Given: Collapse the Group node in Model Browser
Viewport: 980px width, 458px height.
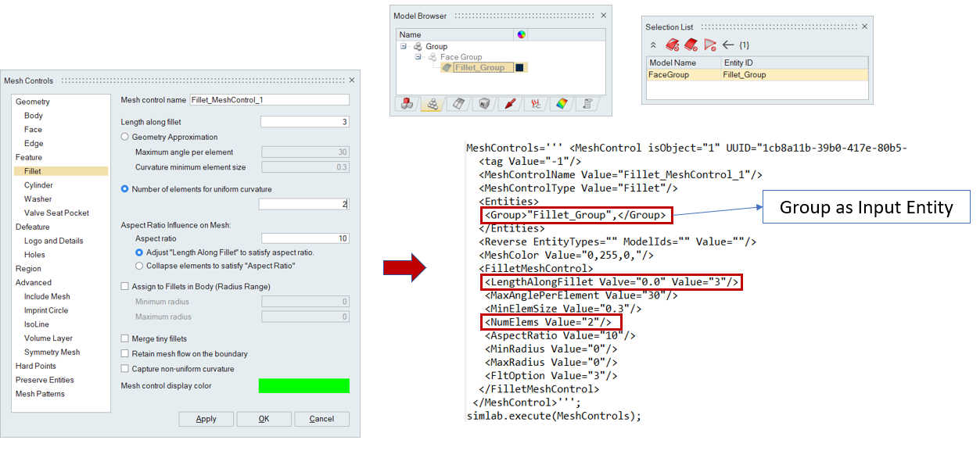Looking at the screenshot, I should click(x=404, y=47).
